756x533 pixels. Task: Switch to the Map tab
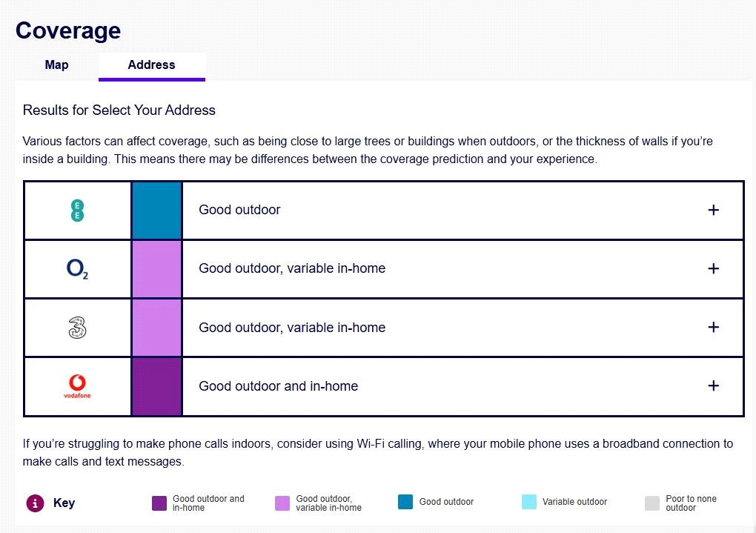[x=56, y=65]
